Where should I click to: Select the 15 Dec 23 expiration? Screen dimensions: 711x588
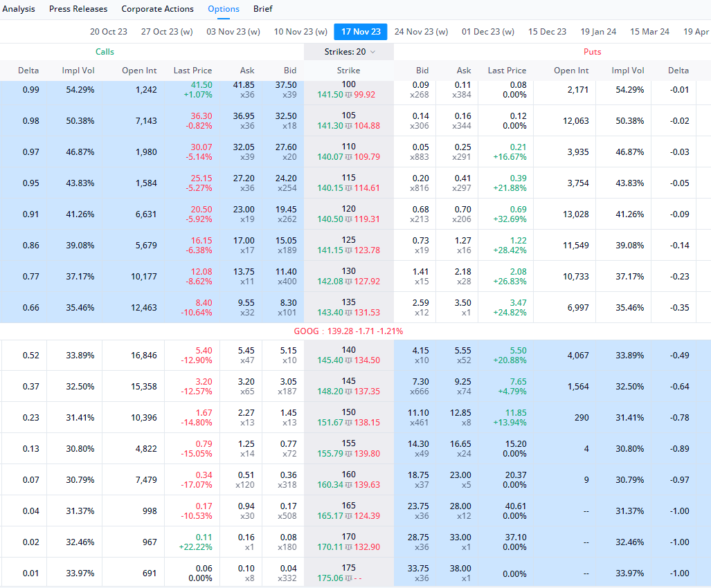[547, 32]
